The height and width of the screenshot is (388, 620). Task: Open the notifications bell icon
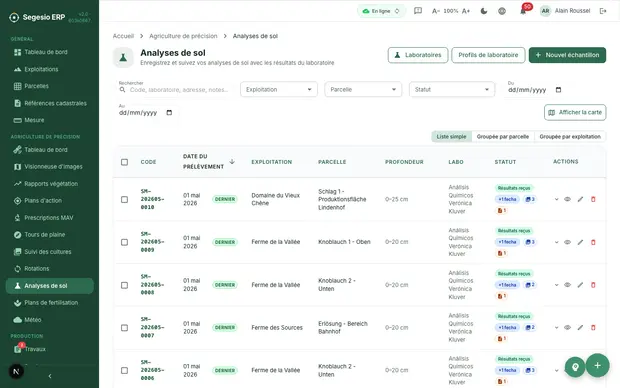523,11
